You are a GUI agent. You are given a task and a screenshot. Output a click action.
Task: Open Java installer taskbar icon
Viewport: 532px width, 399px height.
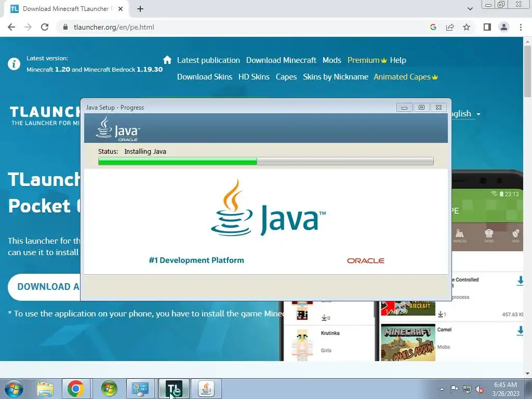pos(206,389)
